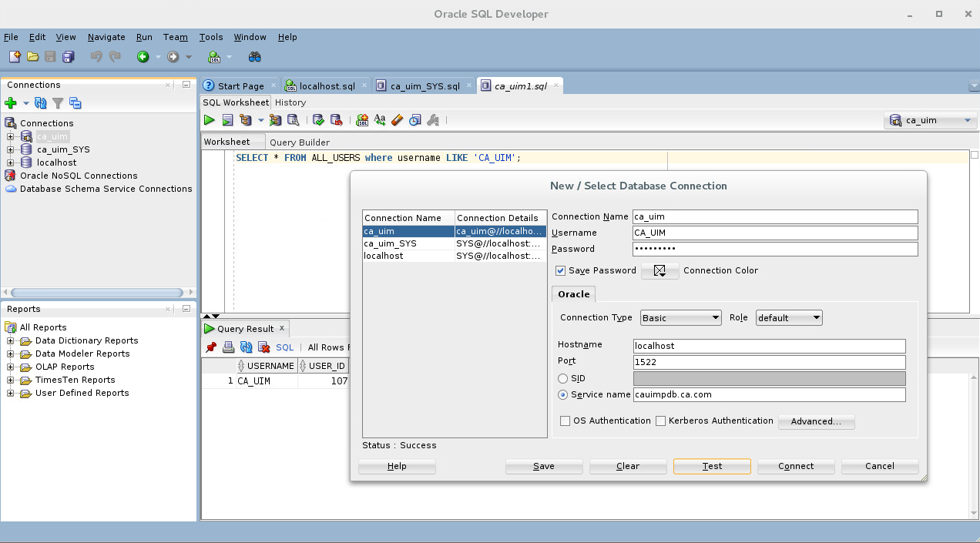The width and height of the screenshot is (980, 543).
Task: Click the Connect button
Action: [x=795, y=466]
